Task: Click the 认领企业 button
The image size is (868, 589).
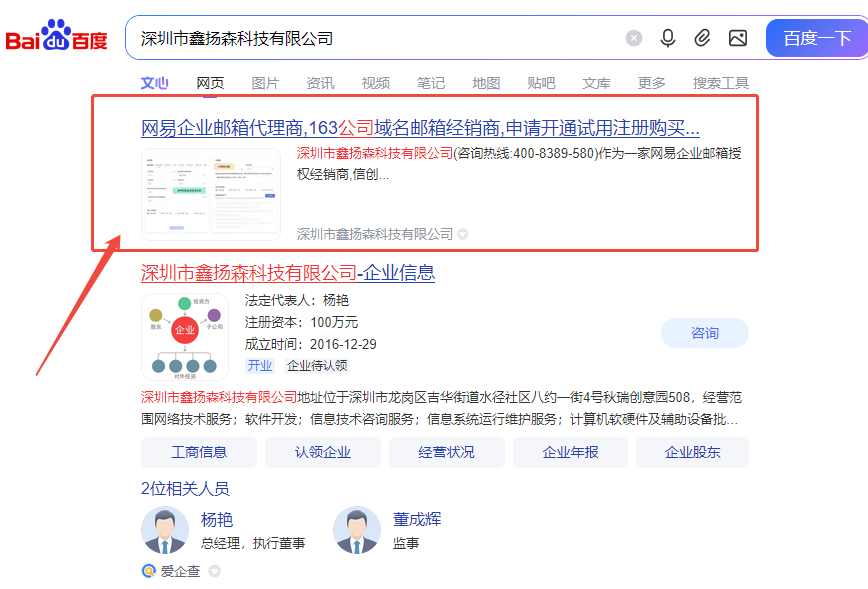Action: pyautogui.click(x=323, y=452)
